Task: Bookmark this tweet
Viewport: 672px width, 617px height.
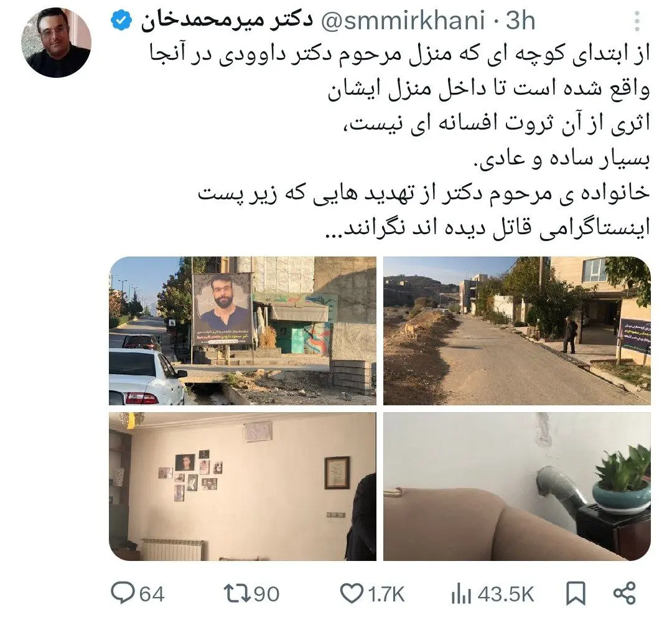Action: (x=576, y=594)
